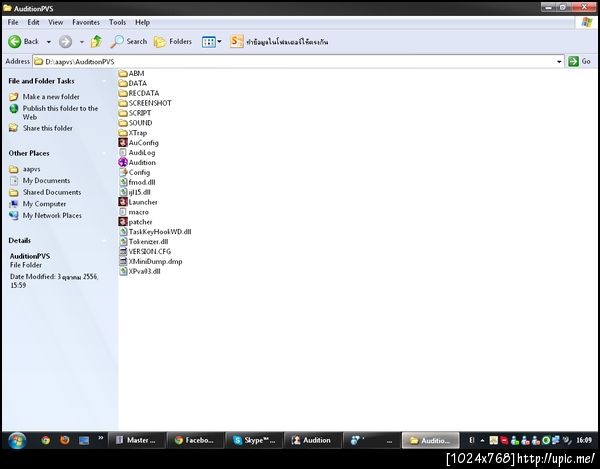Select XPva03.dll file
This screenshot has height=469, width=600.
pyautogui.click(x=140, y=272)
